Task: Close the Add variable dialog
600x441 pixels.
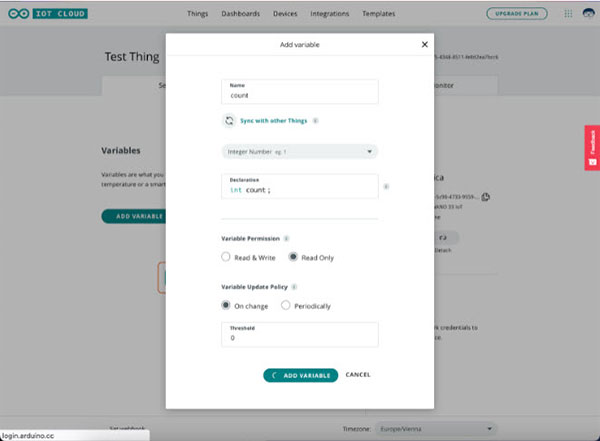Action: (424, 45)
